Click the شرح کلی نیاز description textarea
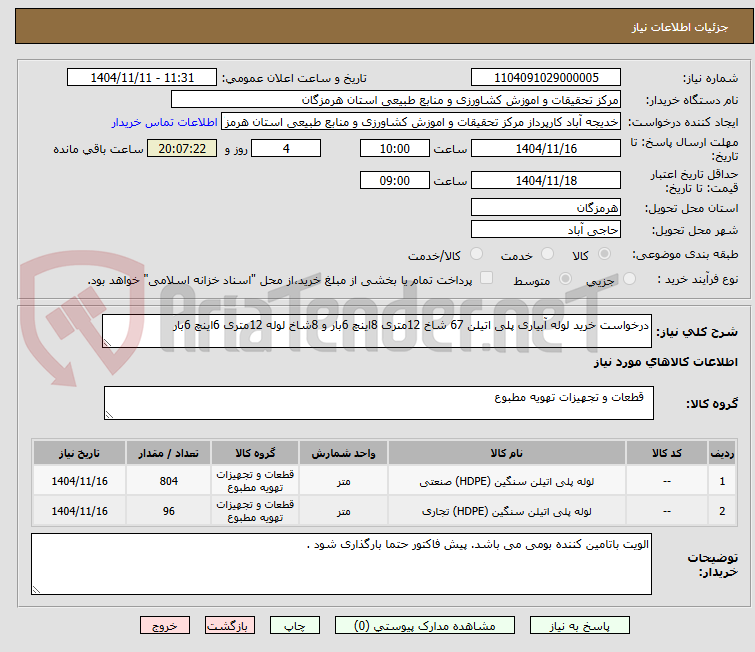Image resolution: width=755 pixels, height=652 pixels. point(377,331)
